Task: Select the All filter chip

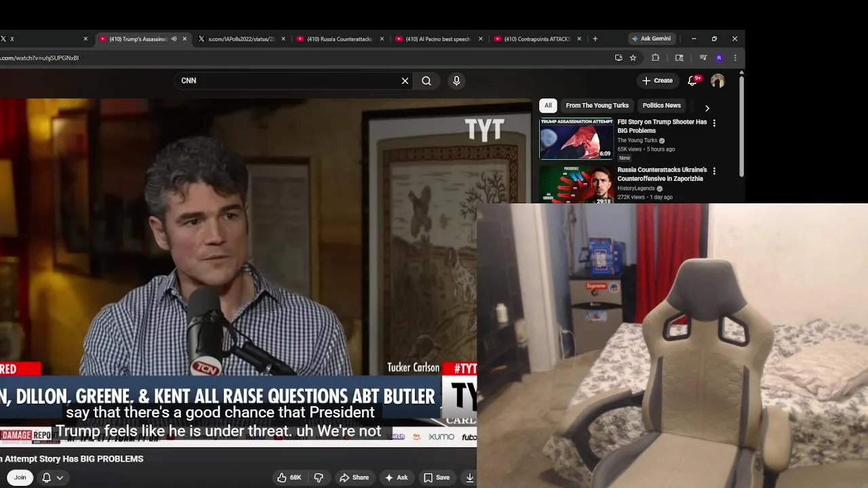Action: pyautogui.click(x=548, y=106)
